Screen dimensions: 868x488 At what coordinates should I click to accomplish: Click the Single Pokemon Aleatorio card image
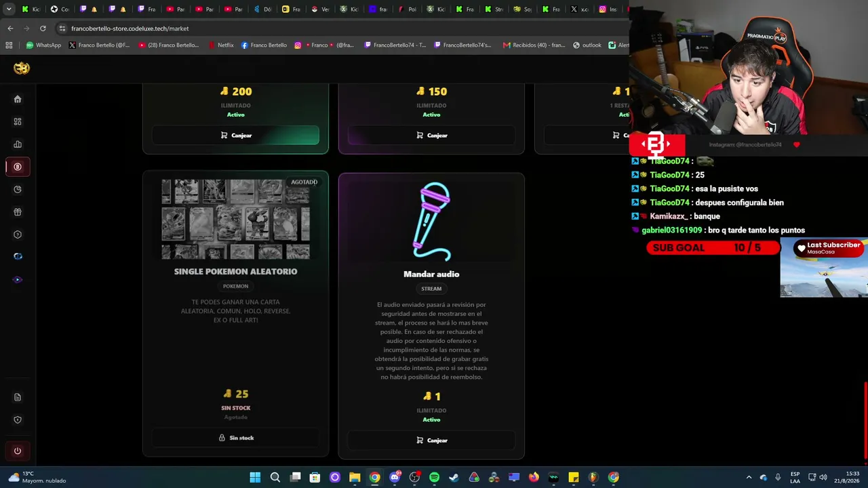point(235,219)
